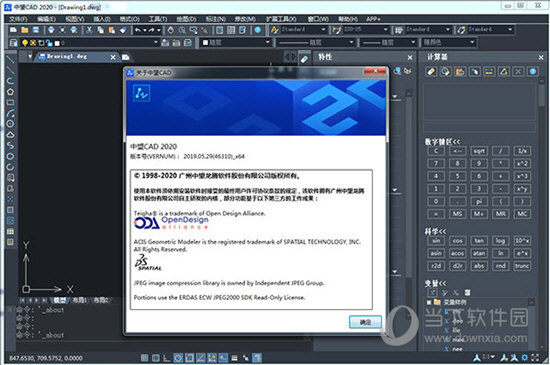Click the blue Help globe icon in the standard toolbar

[258, 30]
